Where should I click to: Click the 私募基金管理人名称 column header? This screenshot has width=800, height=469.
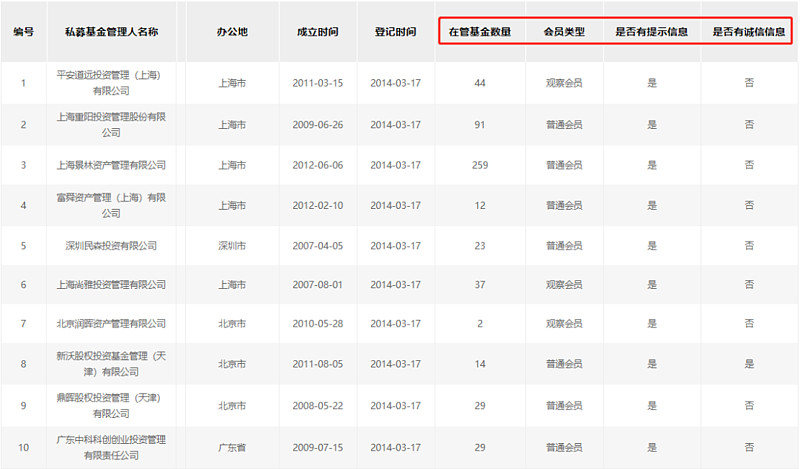click(111, 32)
